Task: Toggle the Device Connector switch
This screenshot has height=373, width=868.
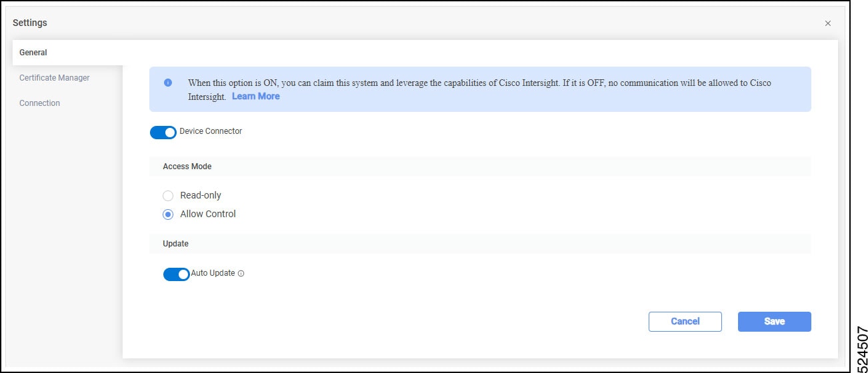Action: point(163,133)
